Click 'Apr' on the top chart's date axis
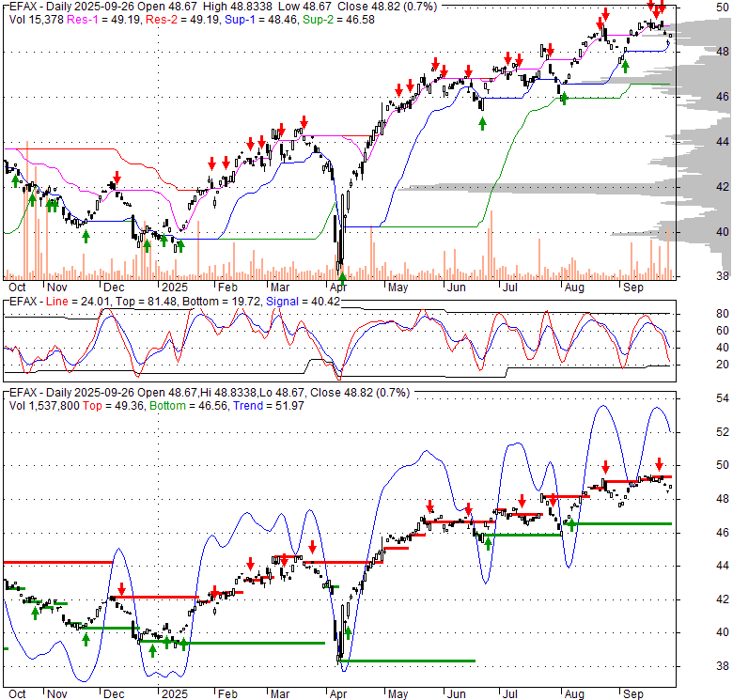Image resolution: width=733 pixels, height=700 pixels. click(x=338, y=288)
